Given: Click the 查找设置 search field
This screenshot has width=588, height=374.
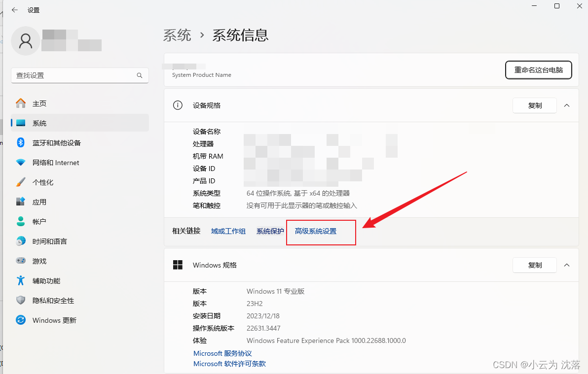Looking at the screenshot, I should coord(80,75).
